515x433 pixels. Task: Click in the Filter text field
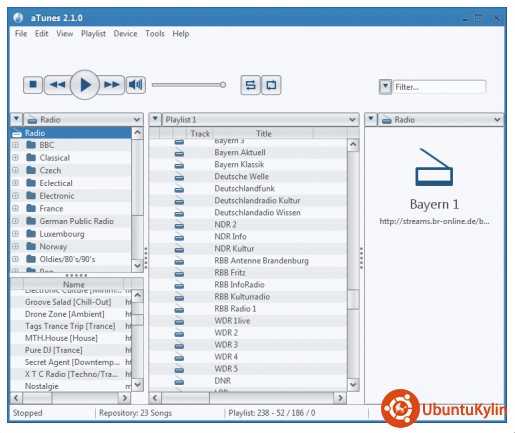(x=439, y=87)
